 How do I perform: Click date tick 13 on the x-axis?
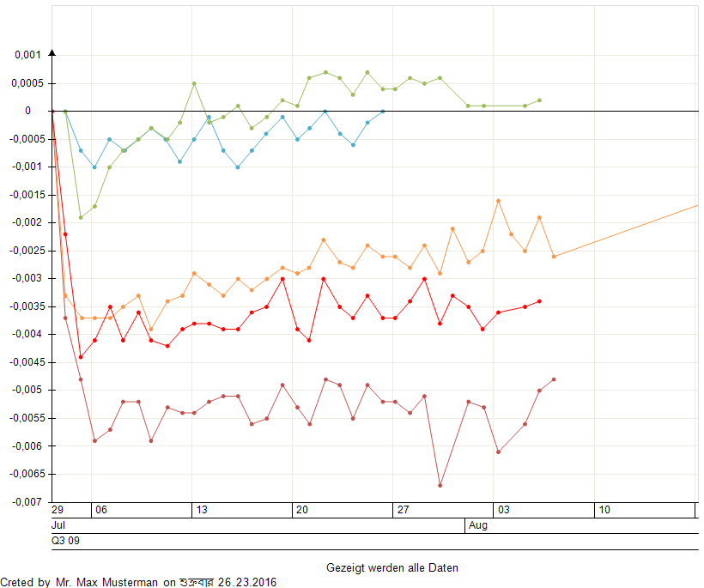(x=202, y=510)
